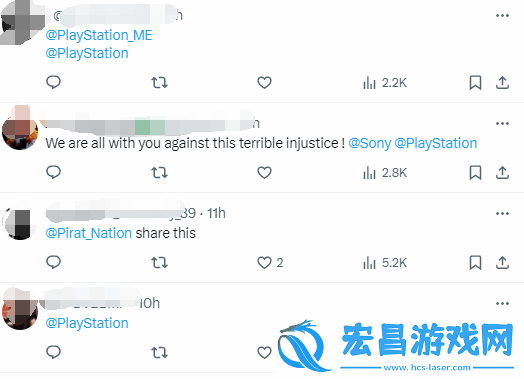Open more options on the bottom tweet
This screenshot has height=379, width=524.
coord(502,303)
